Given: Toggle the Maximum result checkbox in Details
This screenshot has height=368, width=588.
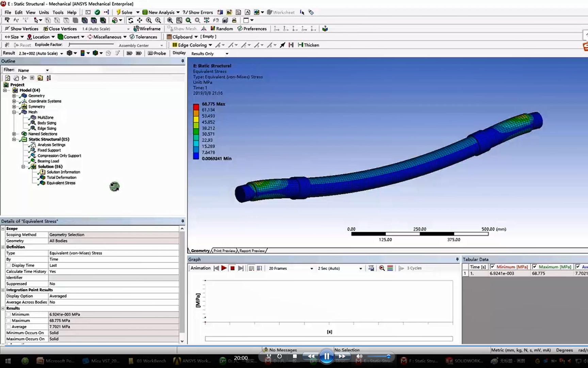Looking at the screenshot, I should (x=9, y=321).
